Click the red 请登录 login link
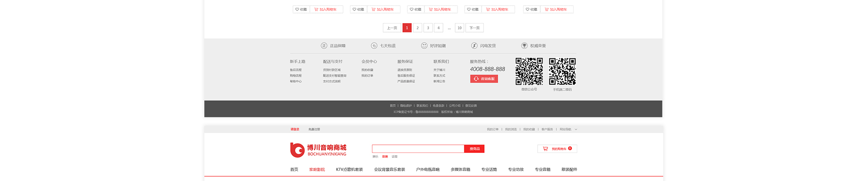The height and width of the screenshot is (181, 868). point(295,129)
